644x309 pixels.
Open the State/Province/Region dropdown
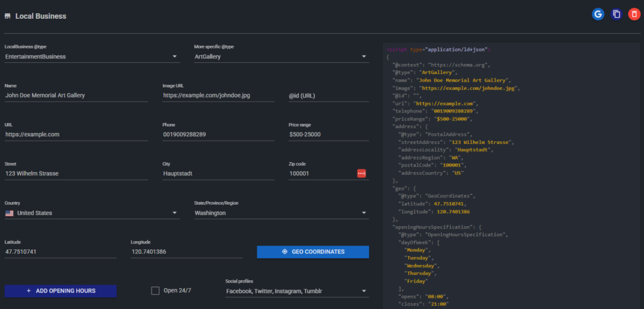(x=281, y=213)
